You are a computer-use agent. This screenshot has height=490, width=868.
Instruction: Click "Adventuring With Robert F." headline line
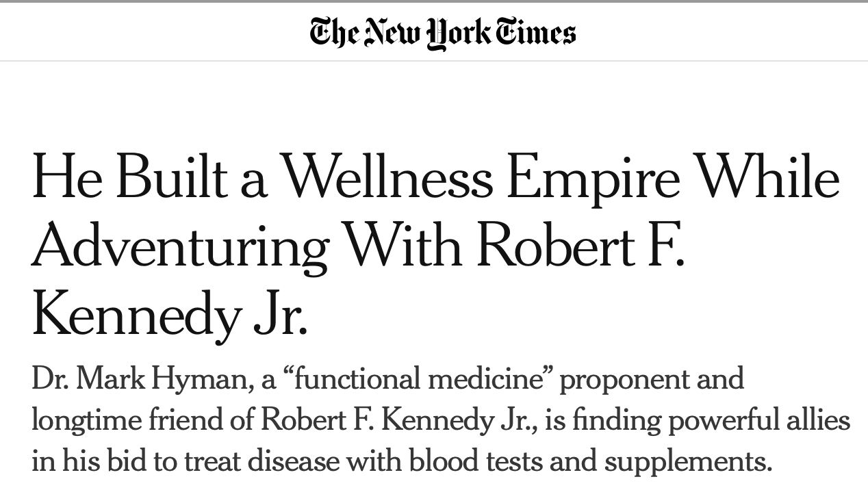[358, 245]
